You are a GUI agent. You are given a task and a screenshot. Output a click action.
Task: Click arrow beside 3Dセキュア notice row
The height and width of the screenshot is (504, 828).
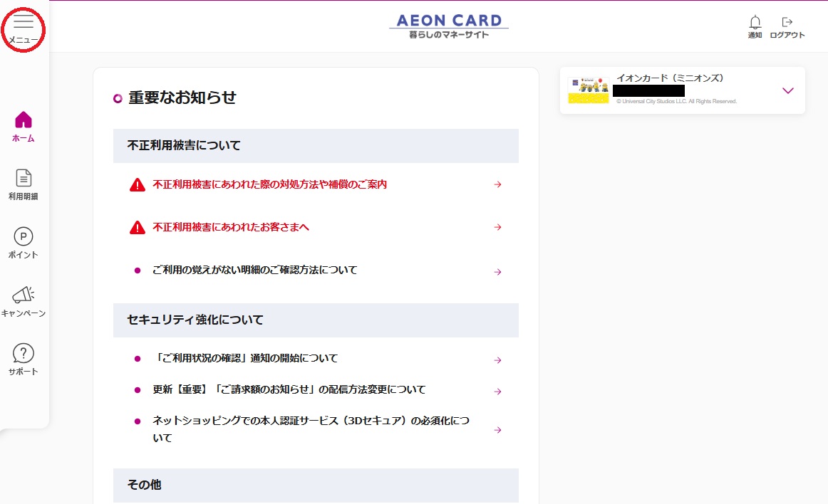(498, 430)
